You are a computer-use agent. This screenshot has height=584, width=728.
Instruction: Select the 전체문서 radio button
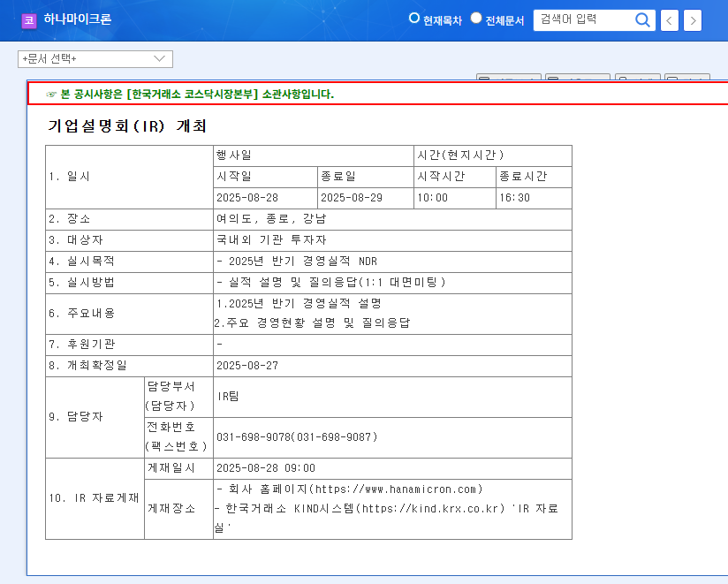click(476, 18)
